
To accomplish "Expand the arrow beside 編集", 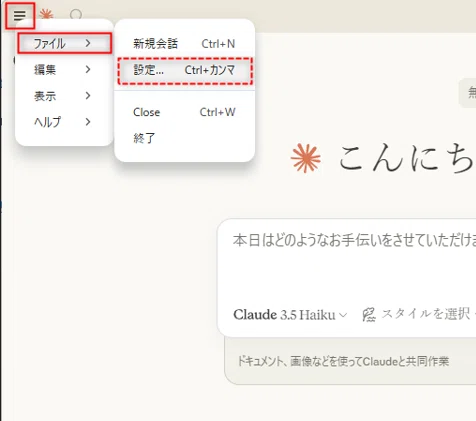I will [x=88, y=69].
